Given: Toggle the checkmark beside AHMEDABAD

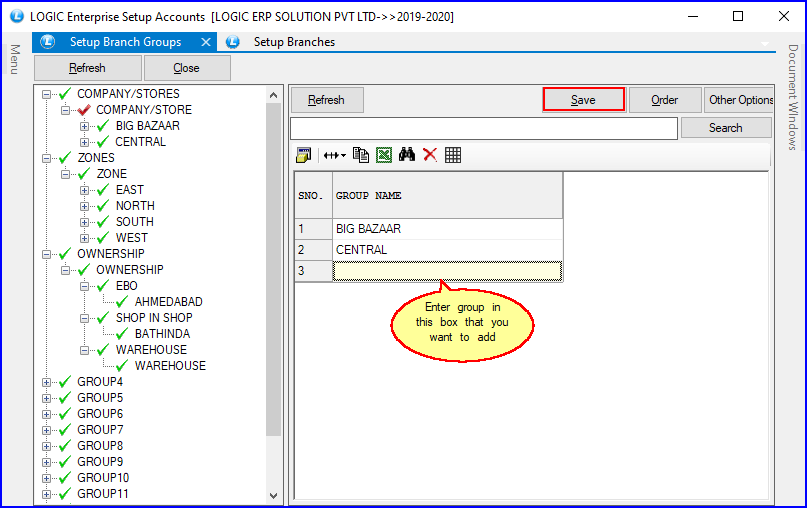Looking at the screenshot, I should pyautogui.click(x=122, y=302).
